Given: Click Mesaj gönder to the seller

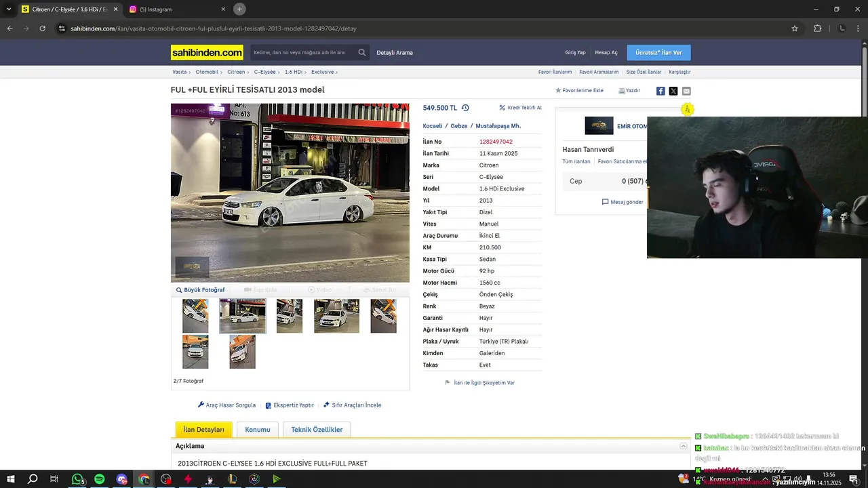Looking at the screenshot, I should [623, 202].
